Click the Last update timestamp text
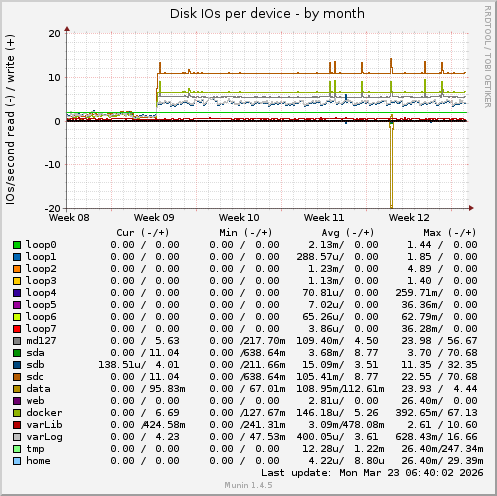 tap(372, 473)
